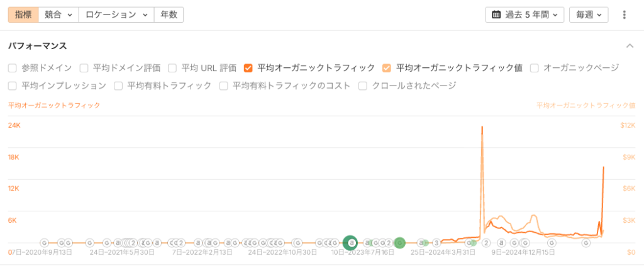Click the calendar icon in date range button
This screenshot has height=273, width=644.
click(496, 14)
